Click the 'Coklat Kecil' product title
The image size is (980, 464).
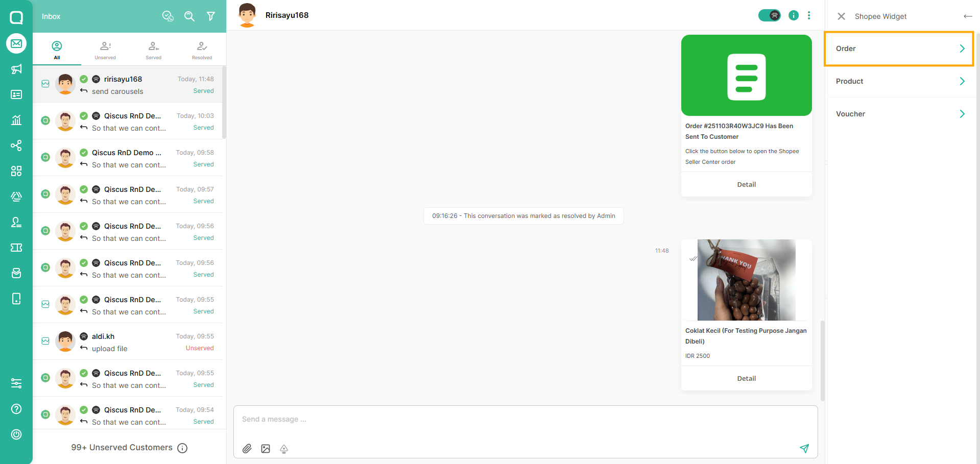click(x=746, y=336)
